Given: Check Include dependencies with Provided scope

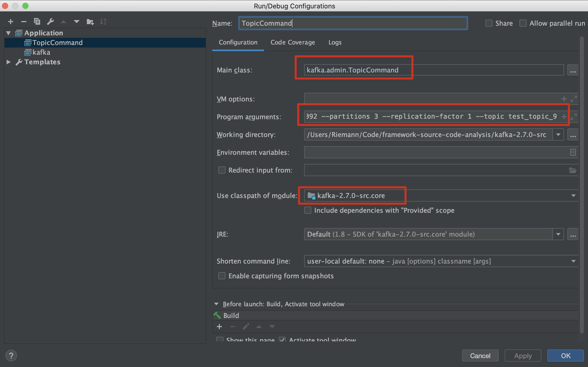Looking at the screenshot, I should click(308, 210).
